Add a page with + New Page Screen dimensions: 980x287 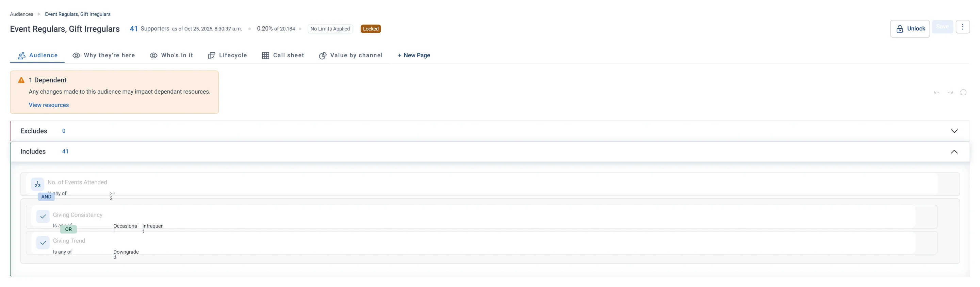coord(414,55)
